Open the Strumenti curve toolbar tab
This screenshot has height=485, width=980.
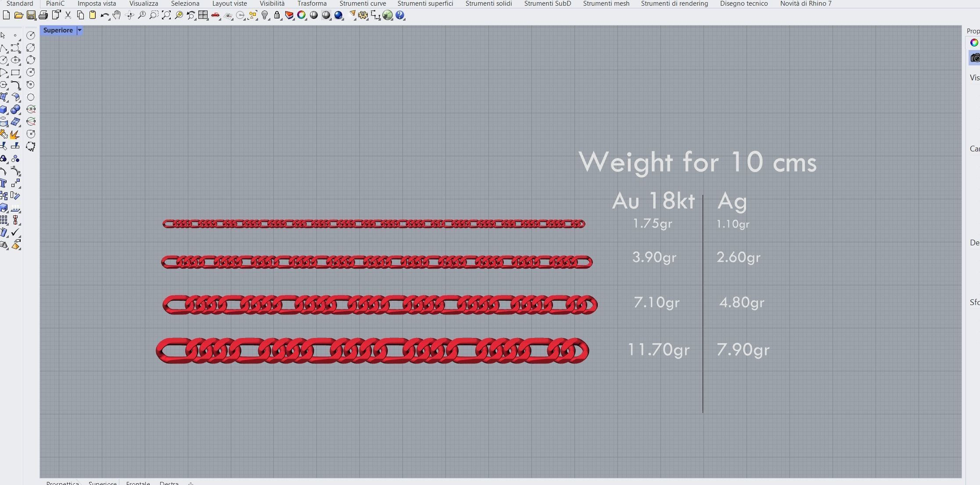click(363, 4)
